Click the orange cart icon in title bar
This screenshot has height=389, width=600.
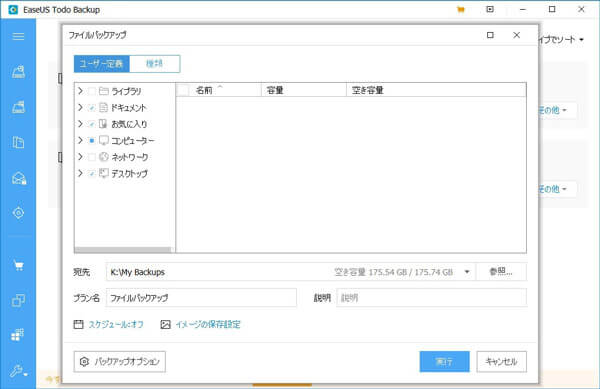(x=461, y=10)
